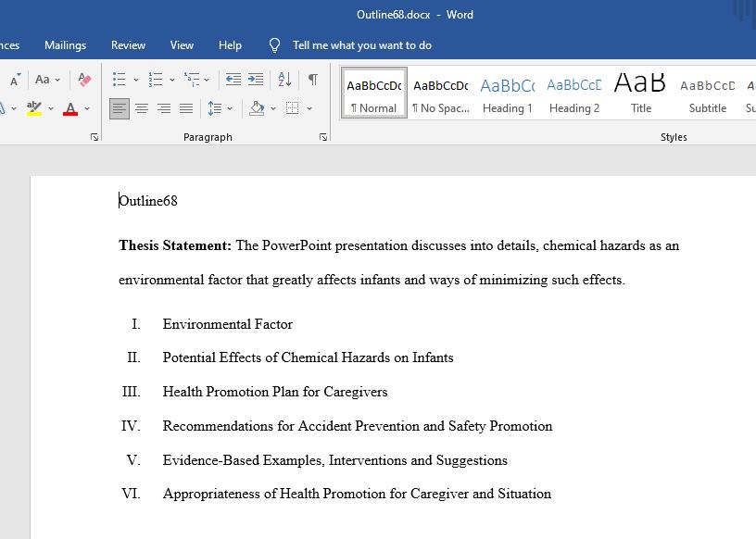Screen dimensions: 756x539
Task: Toggle Align Right for the paragraph
Action: pyautogui.click(x=164, y=108)
